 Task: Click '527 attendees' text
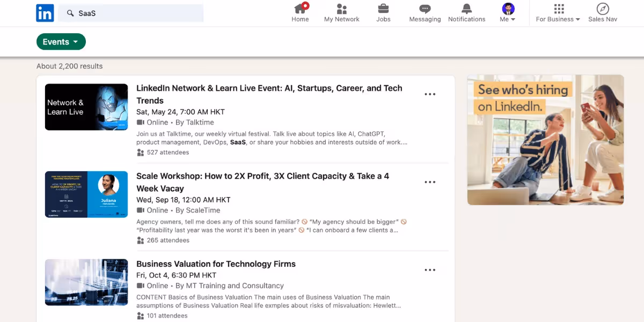click(x=168, y=152)
